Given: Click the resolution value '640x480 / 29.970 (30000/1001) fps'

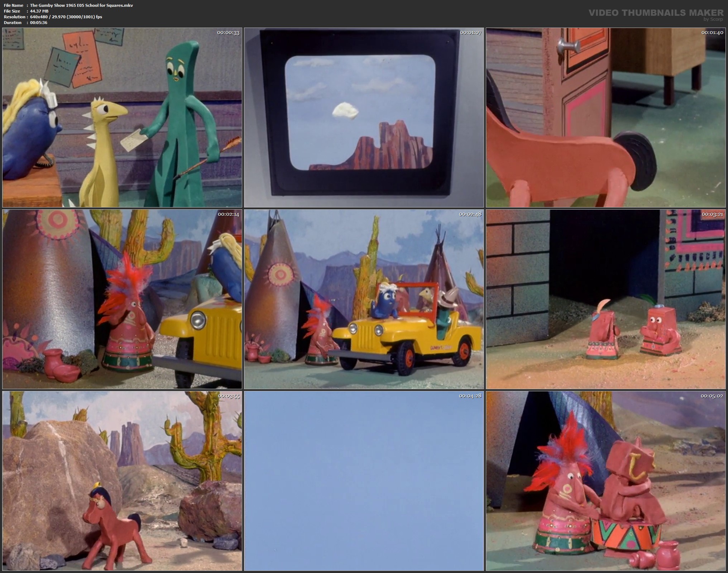Looking at the screenshot, I should tap(66, 17).
